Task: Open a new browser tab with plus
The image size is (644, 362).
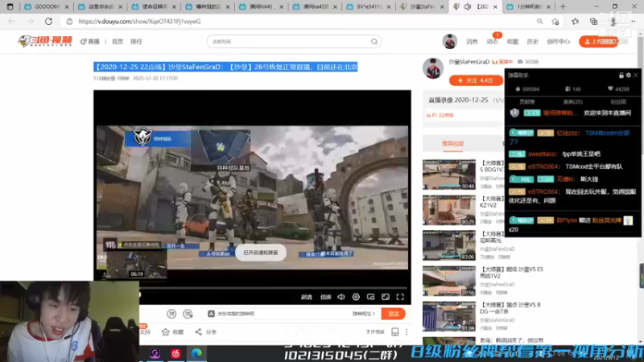Action: click(x=563, y=6)
